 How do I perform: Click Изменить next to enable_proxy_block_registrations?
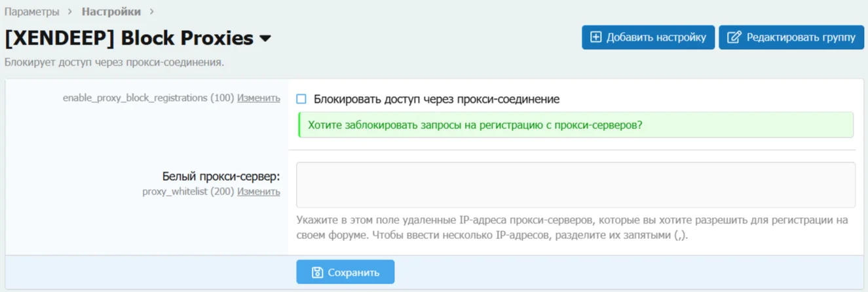coord(258,98)
